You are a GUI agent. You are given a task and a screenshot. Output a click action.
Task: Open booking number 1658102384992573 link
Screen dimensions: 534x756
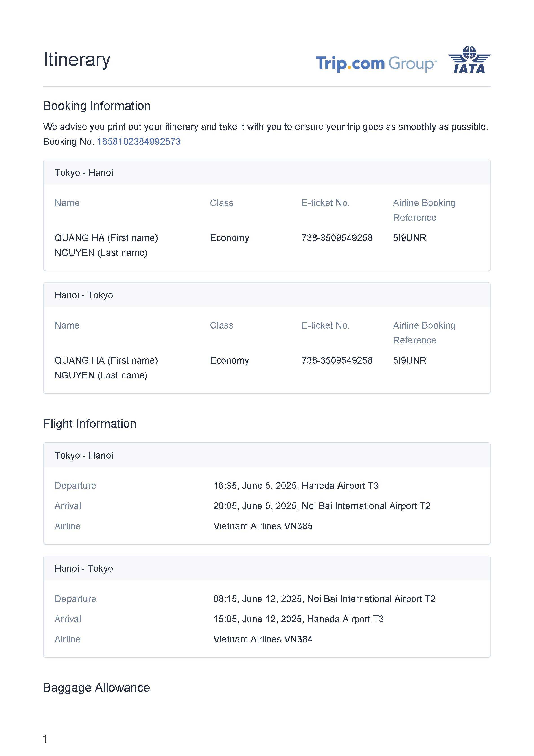tap(139, 142)
